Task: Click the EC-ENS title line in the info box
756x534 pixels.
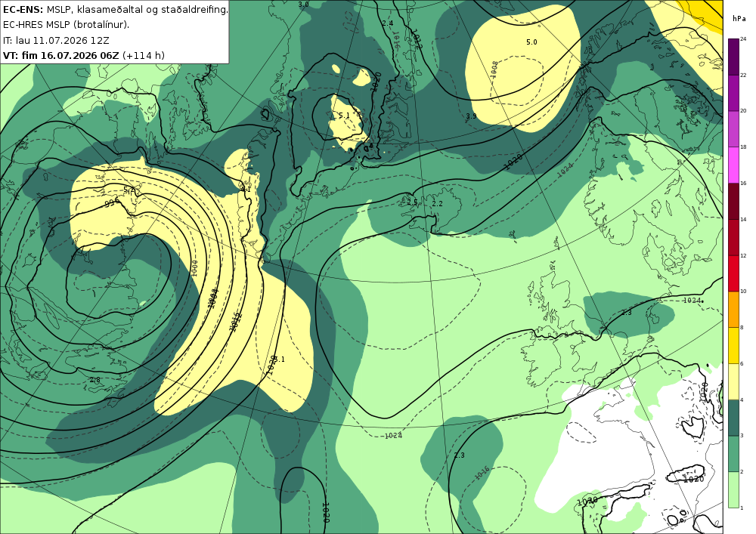Action: [115, 9]
